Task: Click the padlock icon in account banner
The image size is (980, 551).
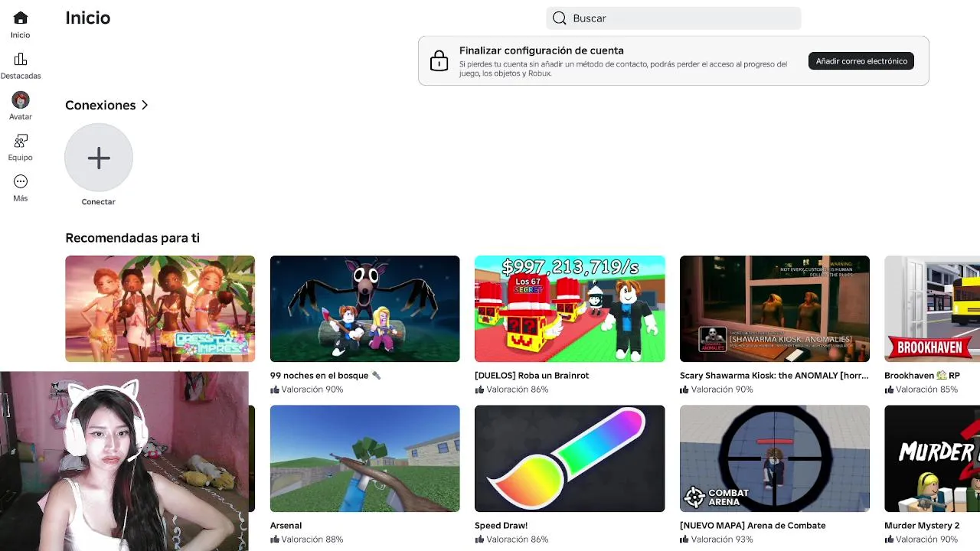Action: [x=439, y=60]
